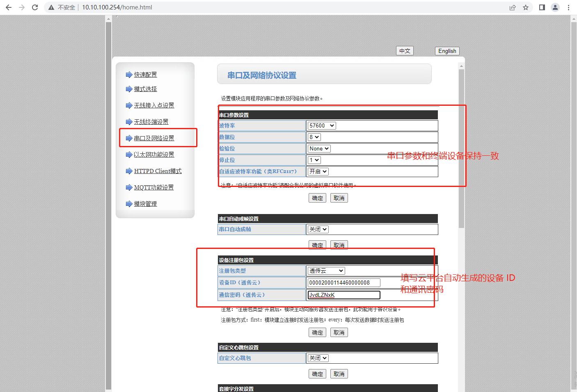
Task: Click the insecure site warning icon
Action: pyautogui.click(x=51, y=7)
